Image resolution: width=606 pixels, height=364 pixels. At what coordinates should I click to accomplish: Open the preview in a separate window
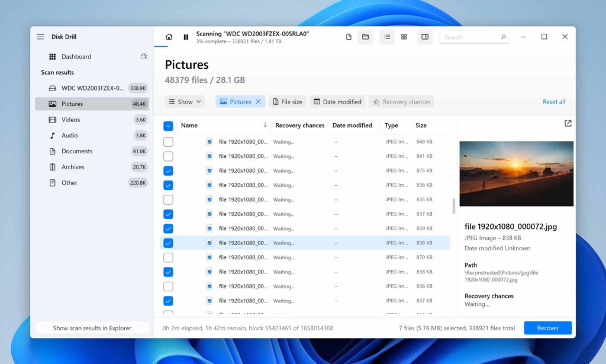(568, 123)
